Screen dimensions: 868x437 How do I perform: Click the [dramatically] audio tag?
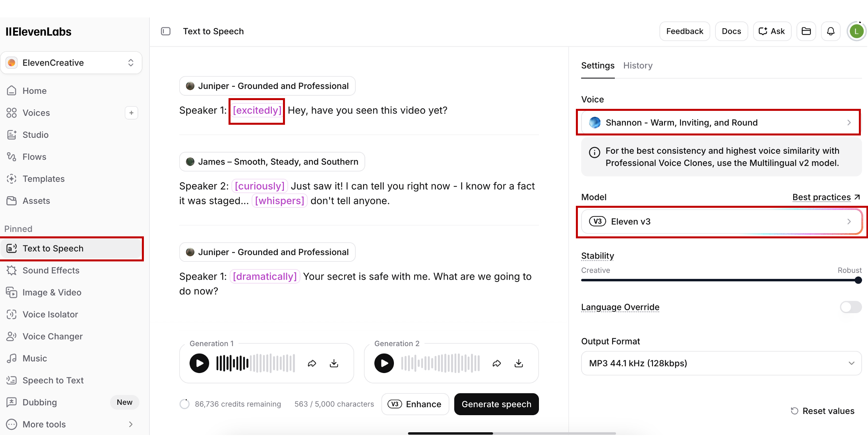pyautogui.click(x=265, y=277)
